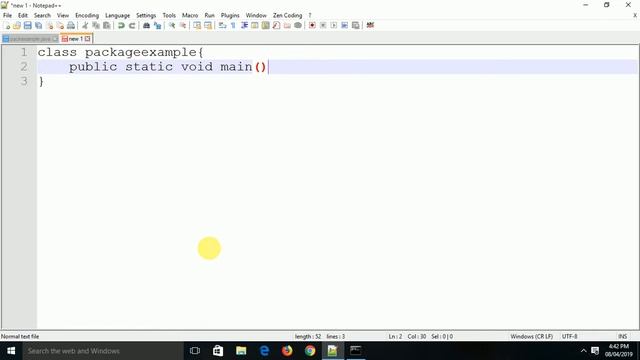Click the Open file toolbar icon
640x360 pixels.
coord(17,25)
